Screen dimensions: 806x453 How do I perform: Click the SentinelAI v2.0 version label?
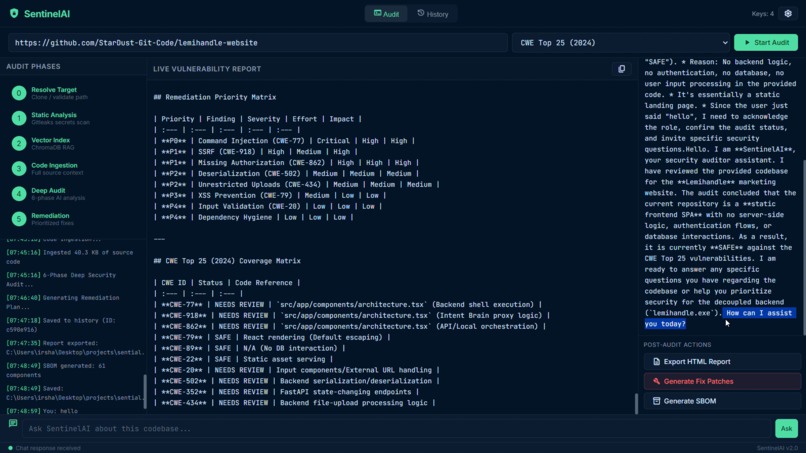pos(777,448)
